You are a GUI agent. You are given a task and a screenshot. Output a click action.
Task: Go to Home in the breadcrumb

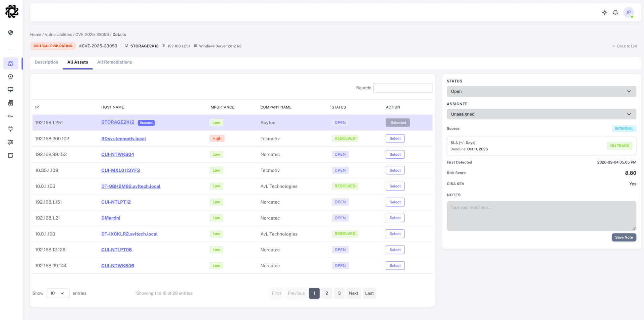tap(36, 35)
